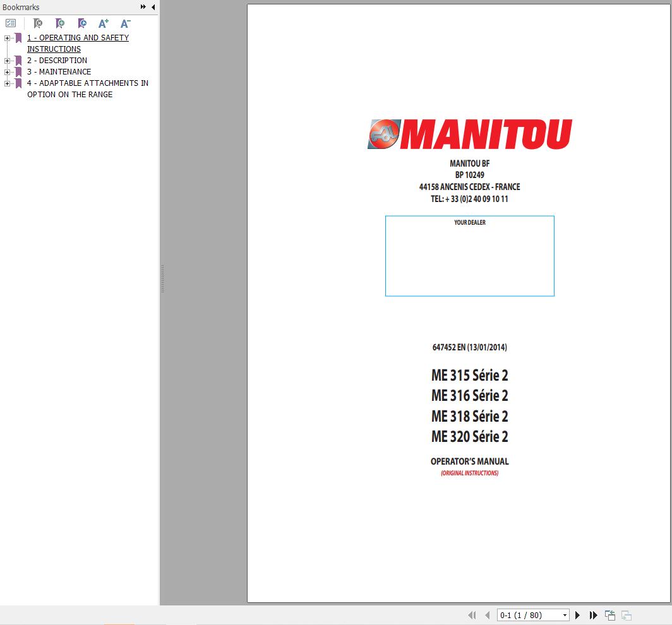This screenshot has height=625, width=672.
Task: Go to the next page arrow
Action: pos(577,615)
